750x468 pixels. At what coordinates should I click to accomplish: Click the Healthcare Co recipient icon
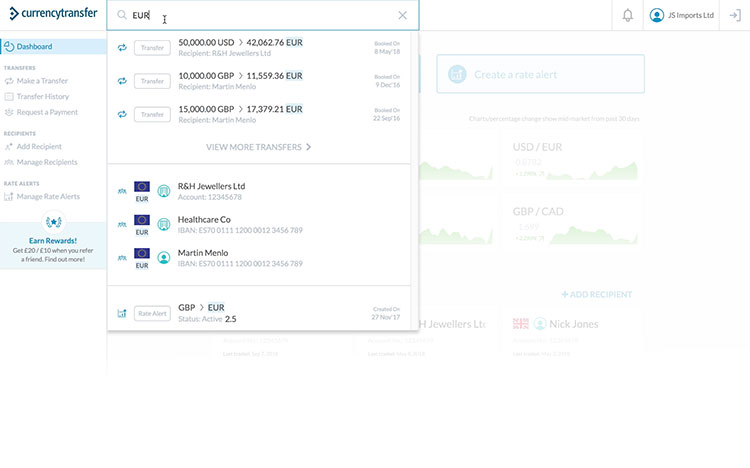164,222
